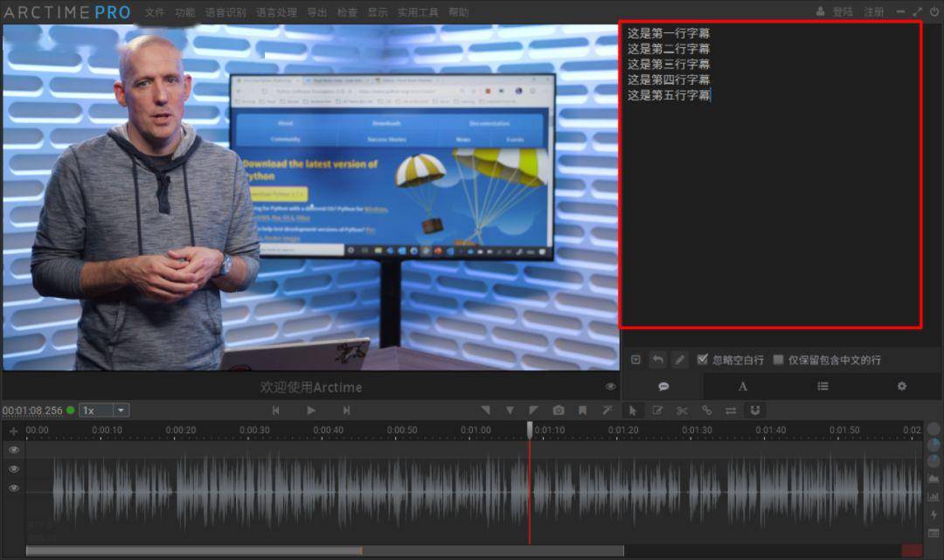The width and height of the screenshot is (944, 560).
Task: Click the bookmark marker icon
Action: [x=583, y=411]
